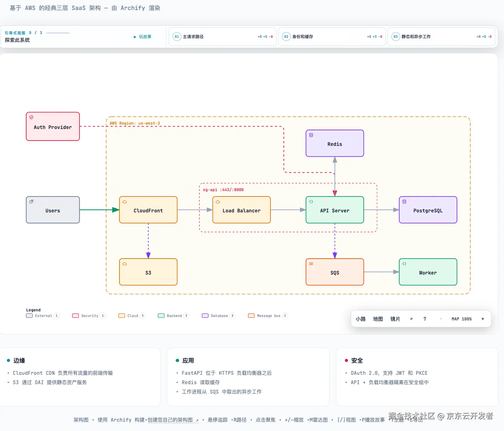This screenshot has width=504, height=431.
Task: Toggle the 镜片 lens mode
Action: tap(395, 319)
